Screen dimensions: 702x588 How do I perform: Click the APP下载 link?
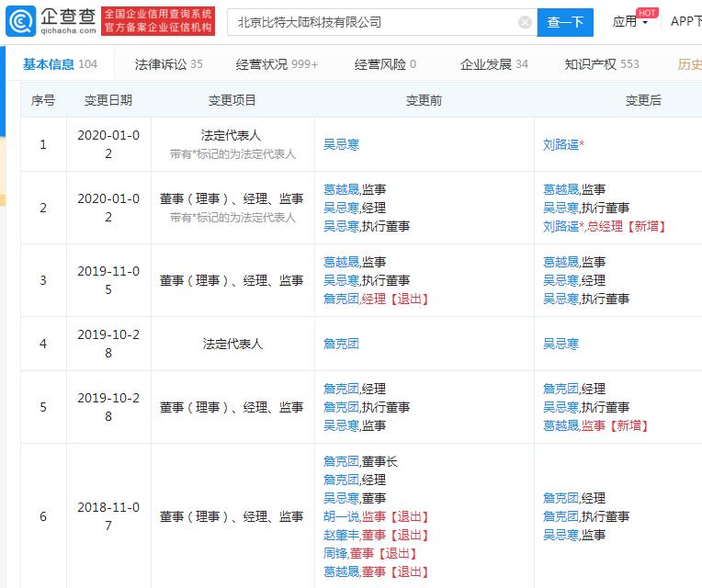tap(685, 21)
